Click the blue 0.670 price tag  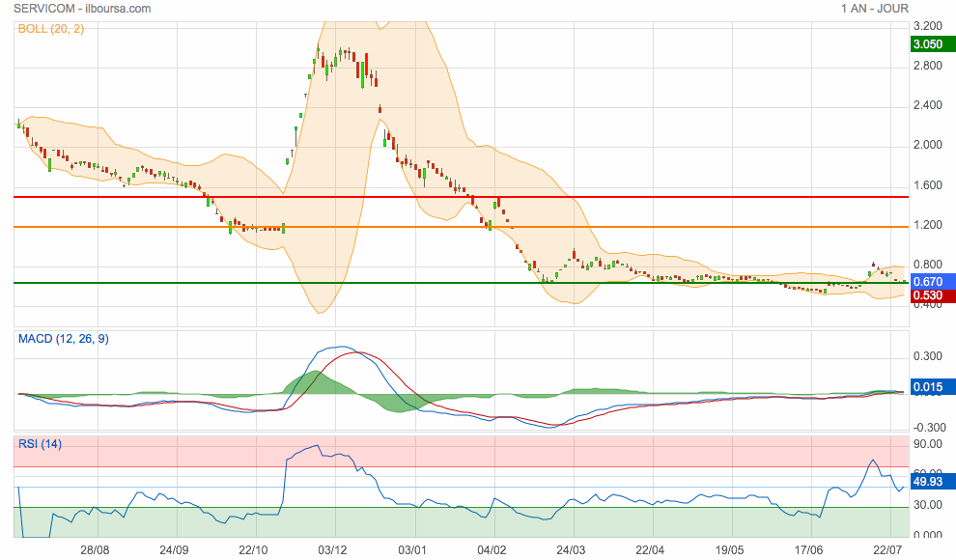(932, 282)
